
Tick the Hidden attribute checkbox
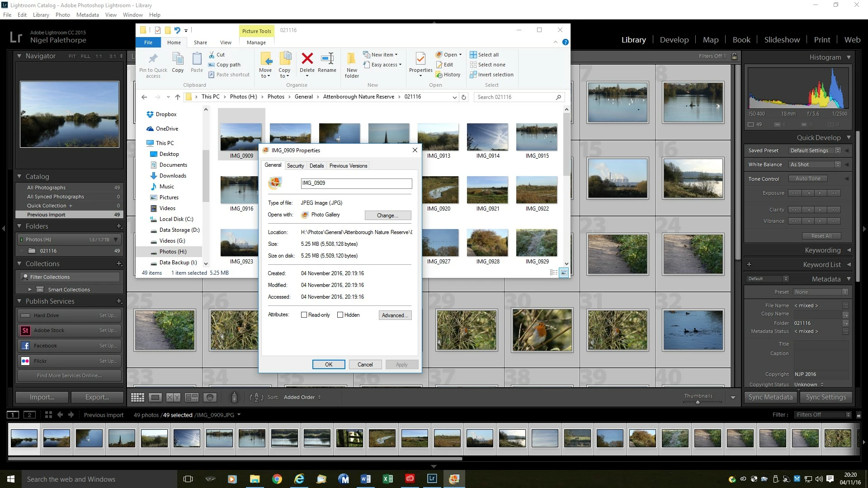(x=340, y=315)
